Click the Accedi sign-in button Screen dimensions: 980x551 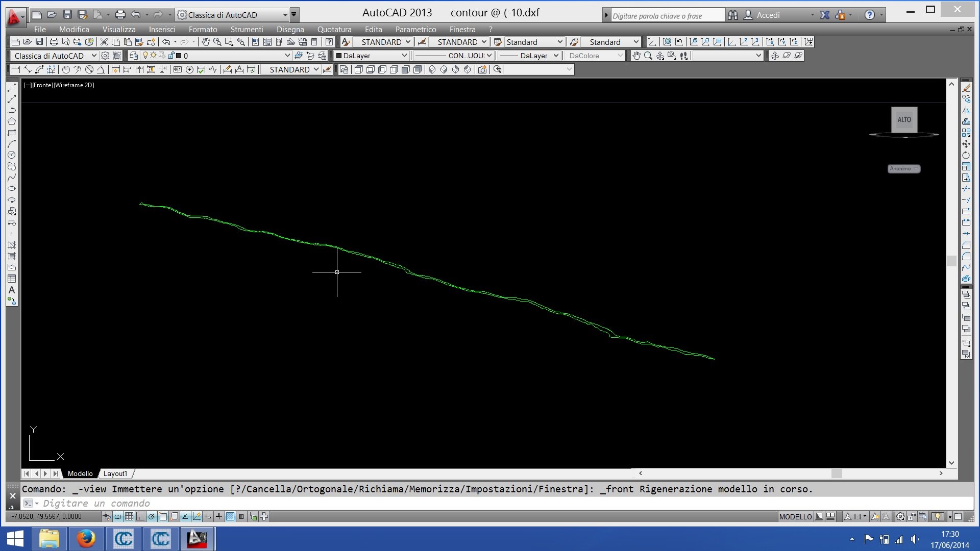pyautogui.click(x=768, y=15)
